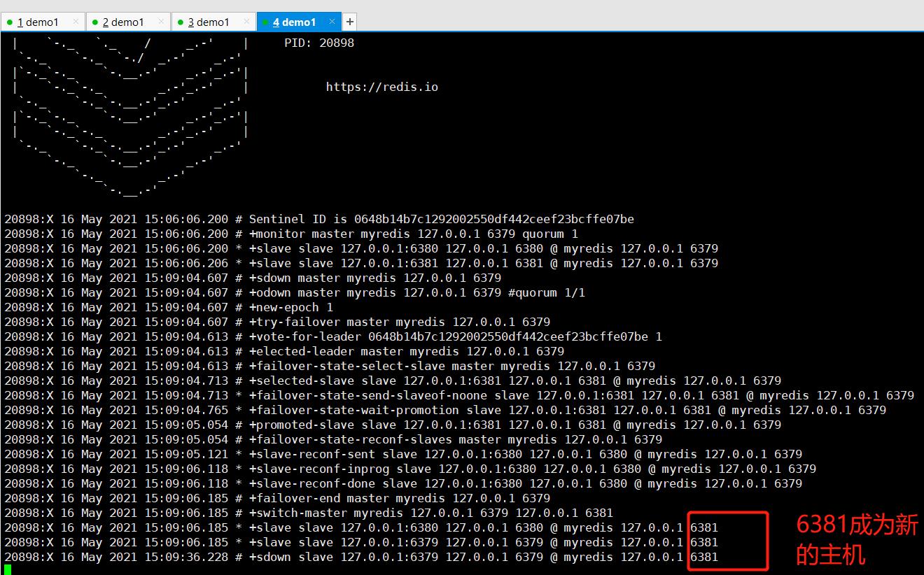Viewport: 924px width, 575px height.
Task: Click the +vote-for-leader log line
Action: tap(333, 336)
